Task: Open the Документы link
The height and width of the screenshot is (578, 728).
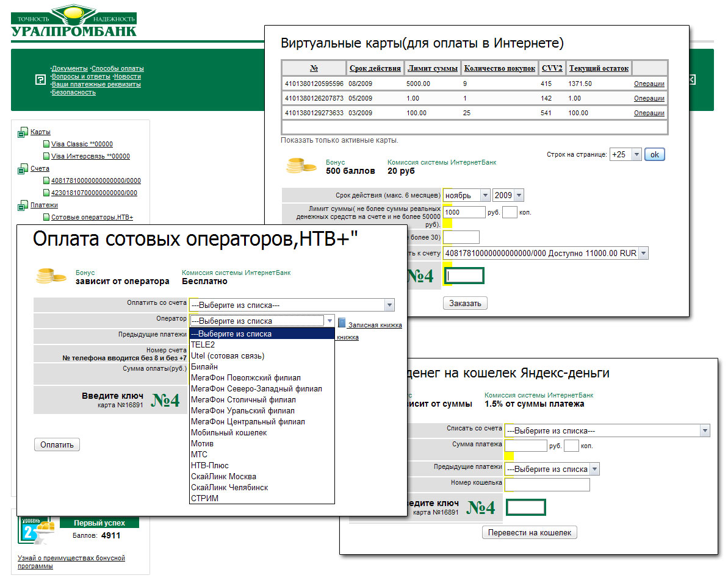Action: (x=70, y=69)
